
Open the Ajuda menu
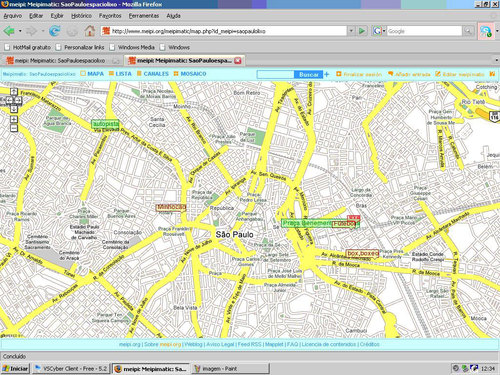173,16
